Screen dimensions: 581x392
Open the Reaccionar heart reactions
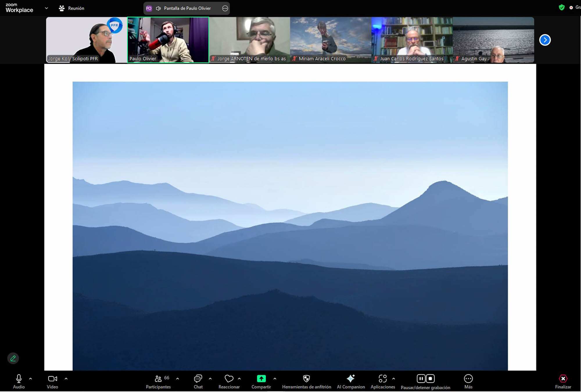229,381
